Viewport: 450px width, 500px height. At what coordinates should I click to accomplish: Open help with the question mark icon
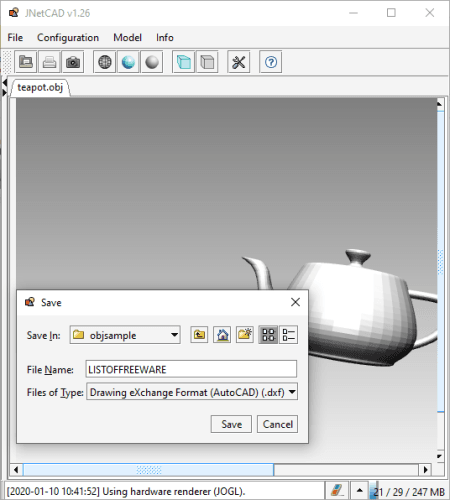(271, 62)
